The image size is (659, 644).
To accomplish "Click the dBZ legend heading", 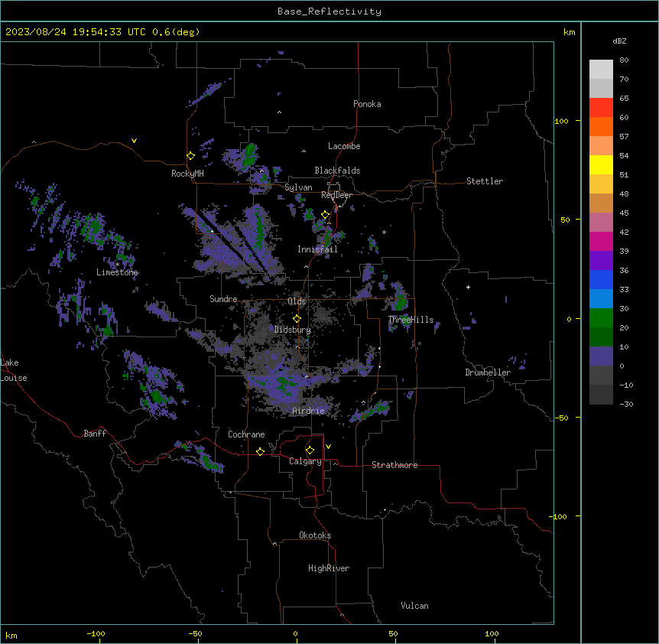I will click(619, 41).
